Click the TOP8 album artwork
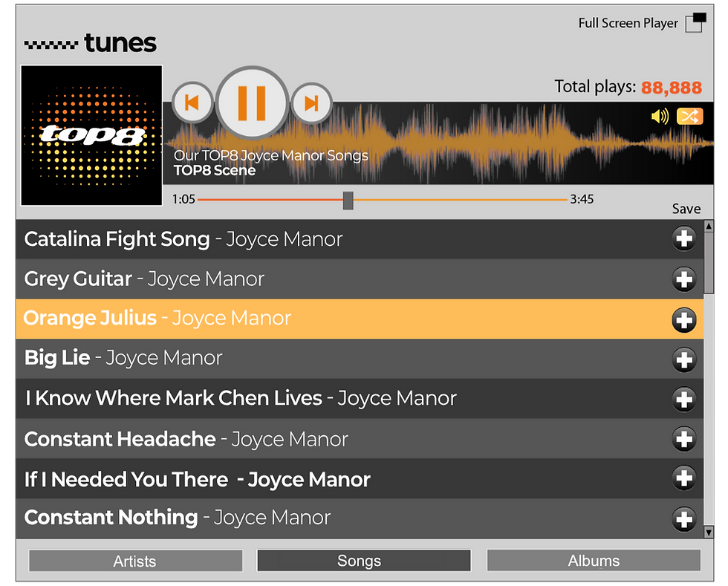 [x=91, y=134]
